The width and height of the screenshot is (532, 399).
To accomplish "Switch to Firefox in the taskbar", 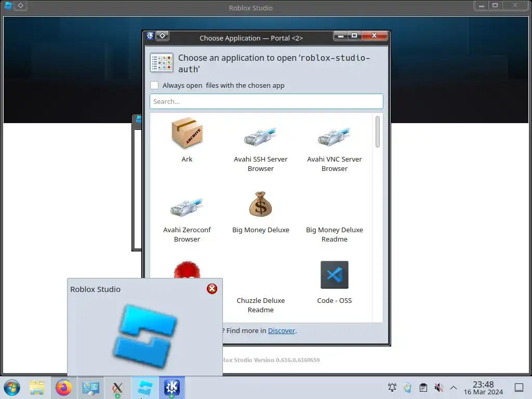I will point(64,388).
